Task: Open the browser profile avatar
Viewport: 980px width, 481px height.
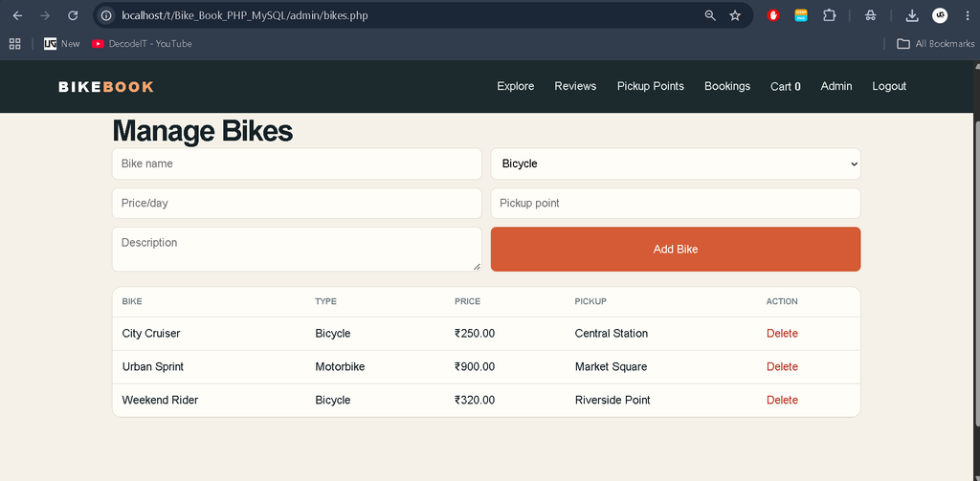Action: (x=940, y=15)
